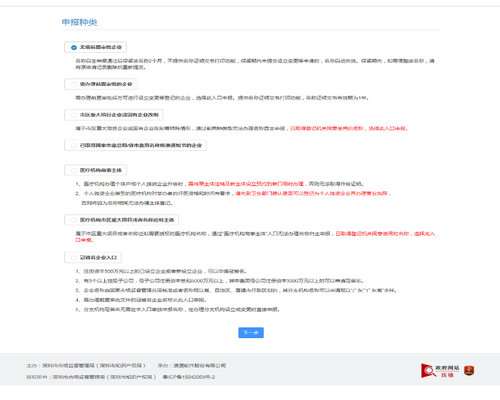
Task: Select the first radio option 无需前置审批企业
Action: pos(95,47)
